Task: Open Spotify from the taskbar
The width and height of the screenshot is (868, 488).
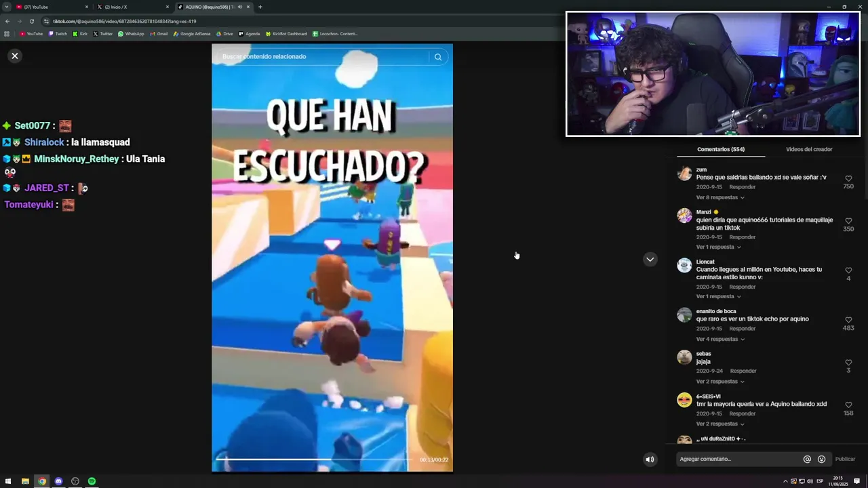Action: (92, 481)
